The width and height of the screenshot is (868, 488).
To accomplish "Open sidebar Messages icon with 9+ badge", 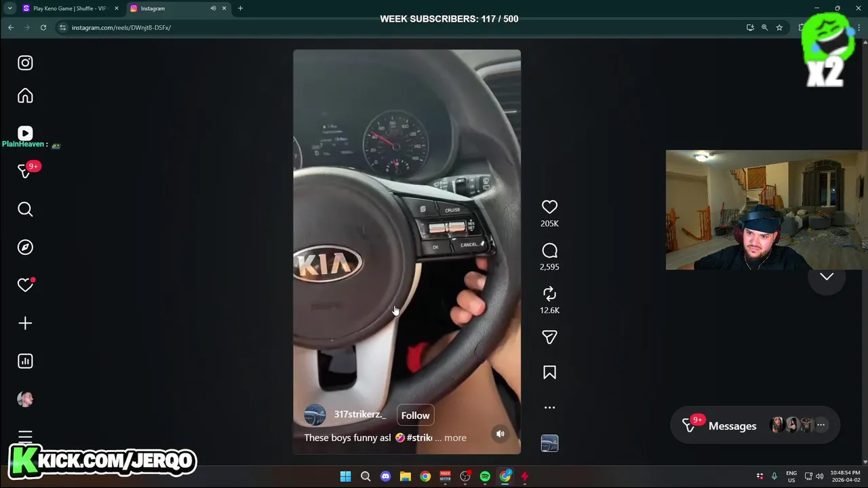I will 25,171.
